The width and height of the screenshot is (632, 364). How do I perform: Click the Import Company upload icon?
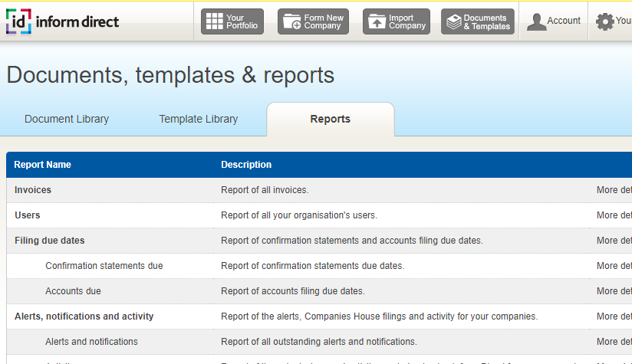[377, 22]
